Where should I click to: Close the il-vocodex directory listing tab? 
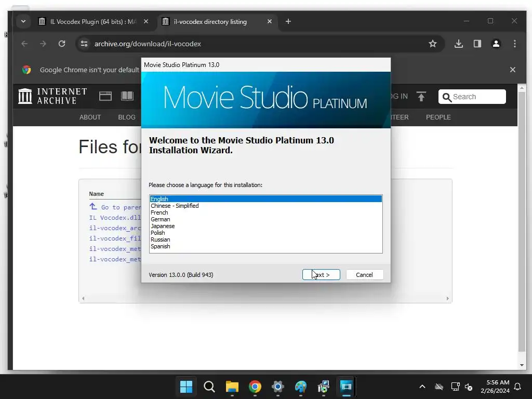pos(270,21)
